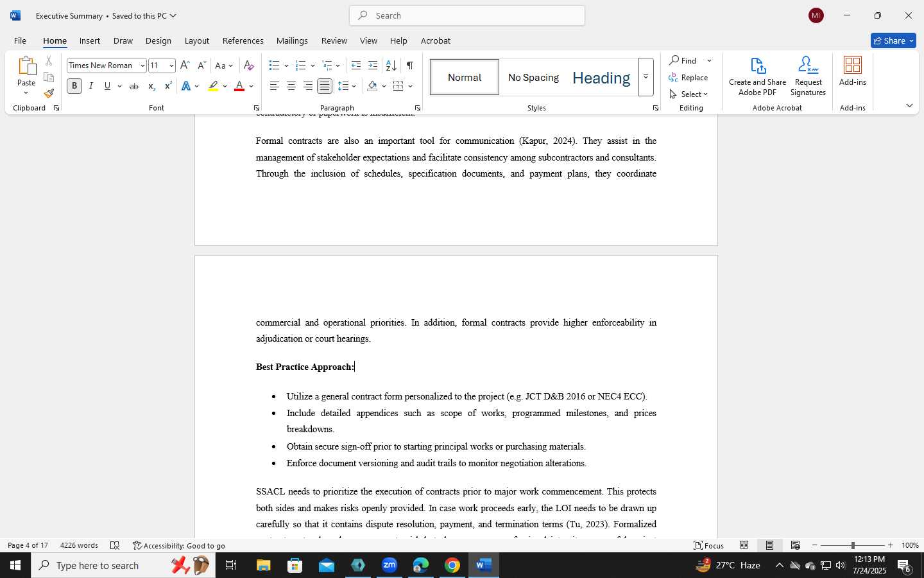The width and height of the screenshot is (924, 578).
Task: Toggle Bold formatting
Action: coord(74,86)
